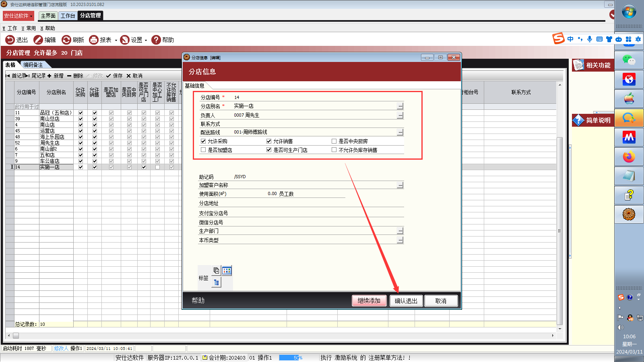
Task: Click the 首记录 first record icon
Action: [x=8, y=76]
